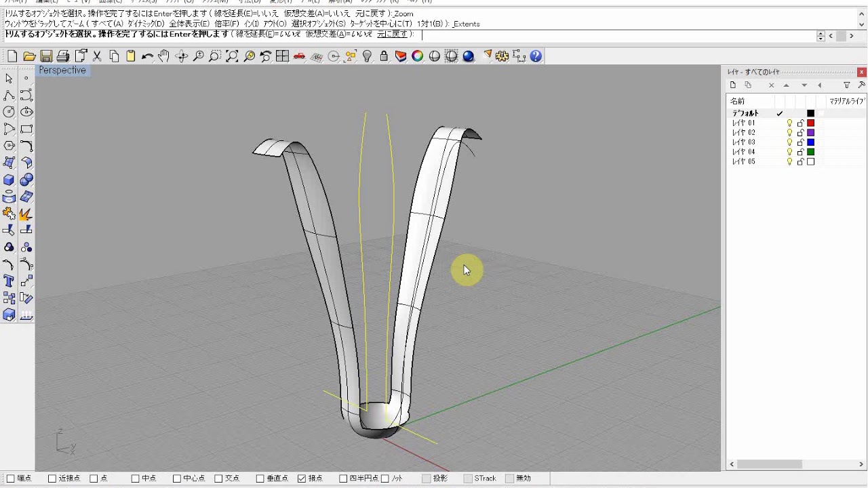Open the Perspective viewport title menu
868x488 pixels.
click(x=62, y=70)
